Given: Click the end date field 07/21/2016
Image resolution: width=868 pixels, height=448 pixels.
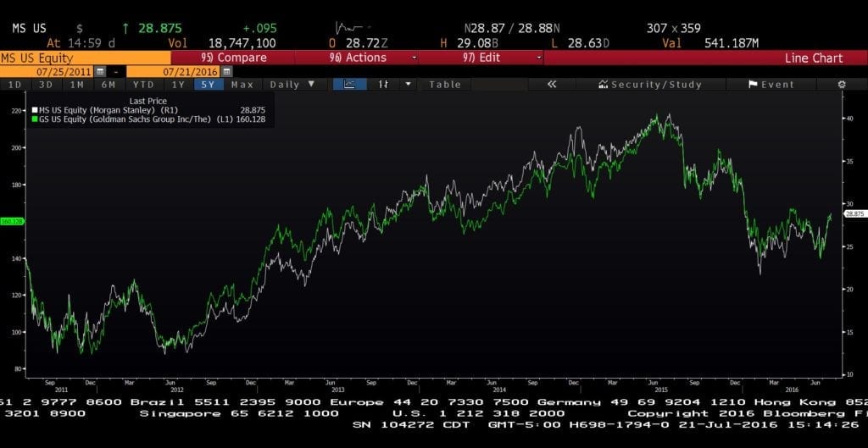Looking at the screenshot, I should tap(174, 72).
